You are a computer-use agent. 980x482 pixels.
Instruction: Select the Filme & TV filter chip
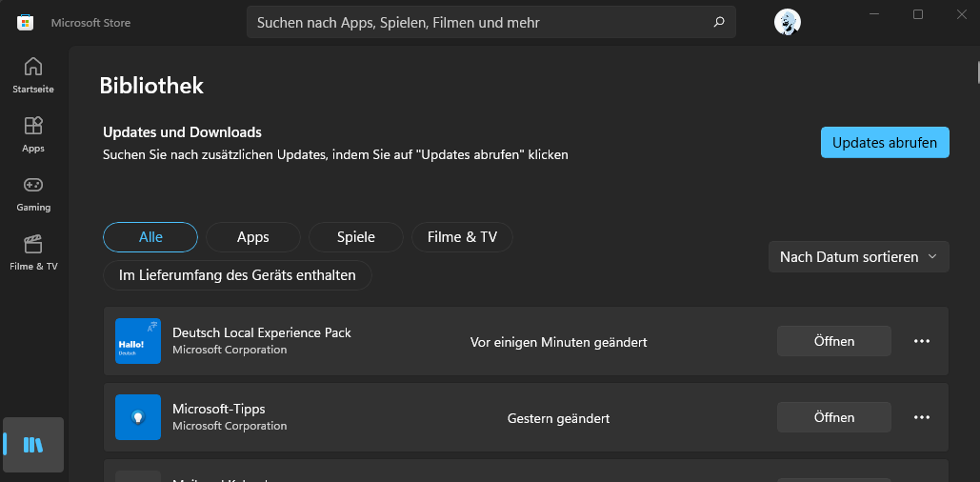tap(463, 237)
